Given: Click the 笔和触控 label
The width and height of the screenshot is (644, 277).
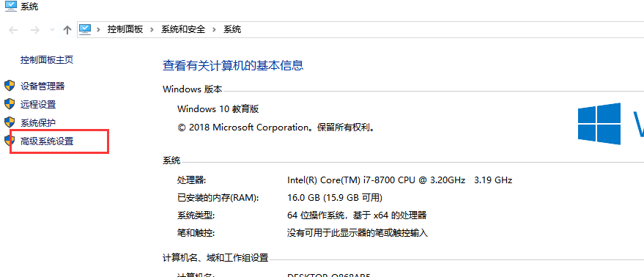Looking at the screenshot, I should coord(196,233).
